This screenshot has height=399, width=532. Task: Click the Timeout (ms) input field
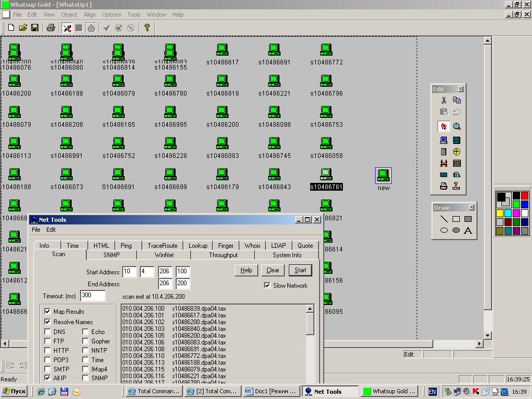pyautogui.click(x=92, y=296)
